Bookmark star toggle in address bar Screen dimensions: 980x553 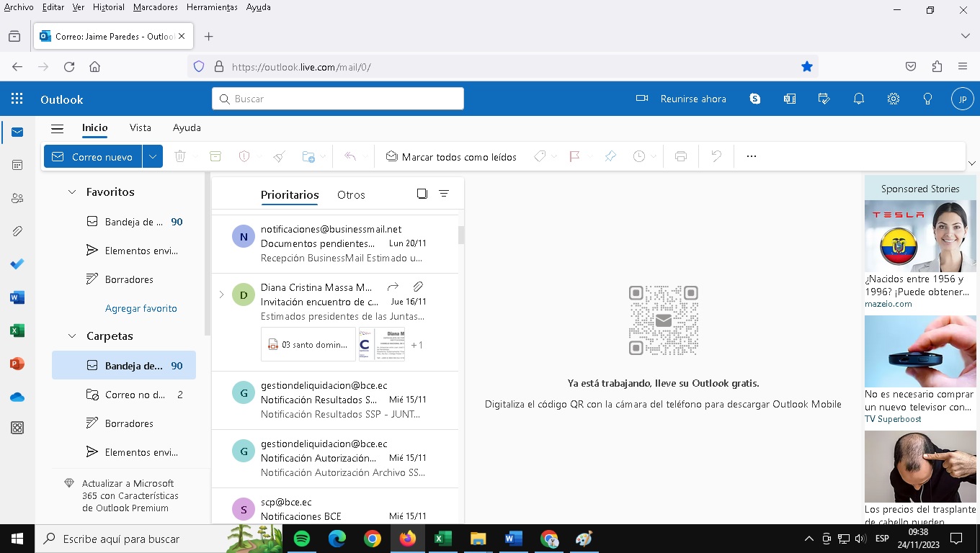(x=806, y=66)
